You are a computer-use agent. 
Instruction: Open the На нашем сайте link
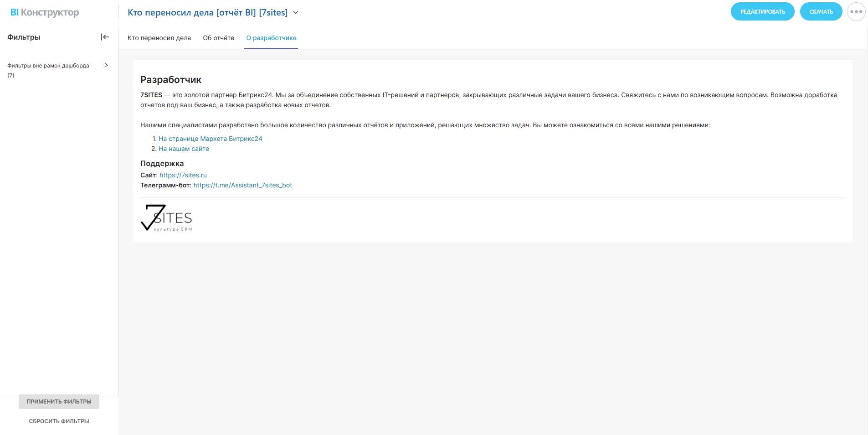[184, 149]
